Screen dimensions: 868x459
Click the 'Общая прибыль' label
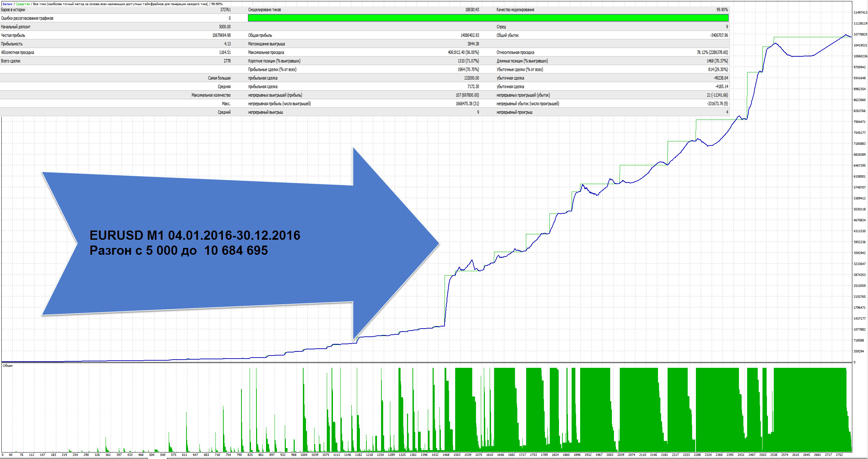pos(260,36)
